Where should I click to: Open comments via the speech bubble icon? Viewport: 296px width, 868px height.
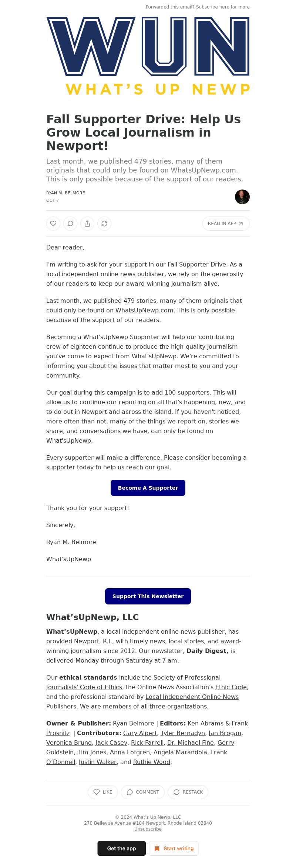[x=70, y=224]
